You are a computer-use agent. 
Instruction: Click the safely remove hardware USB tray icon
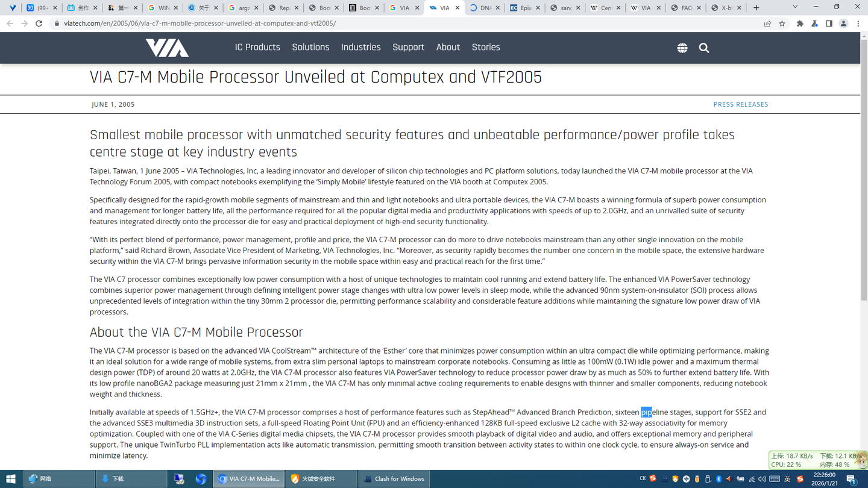pos(708,479)
